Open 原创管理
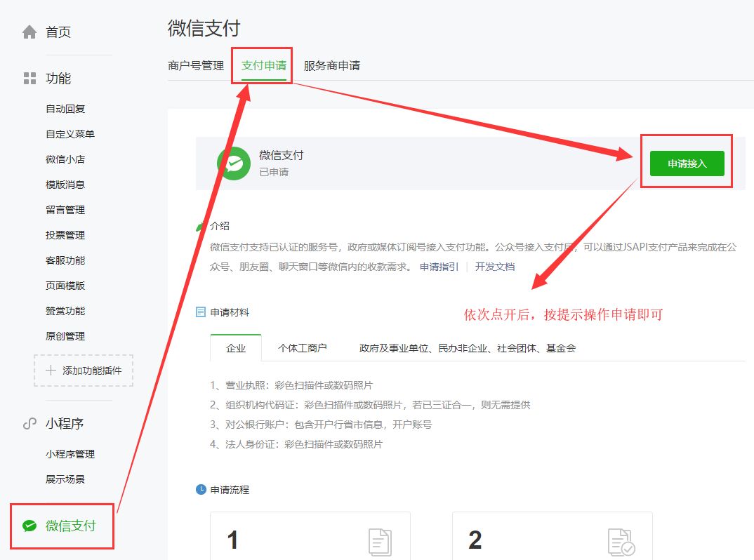This screenshot has height=560, width=754. (x=65, y=336)
